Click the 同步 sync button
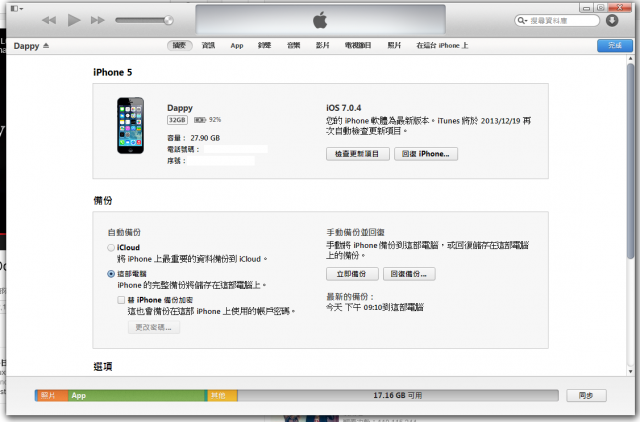 tap(586, 395)
